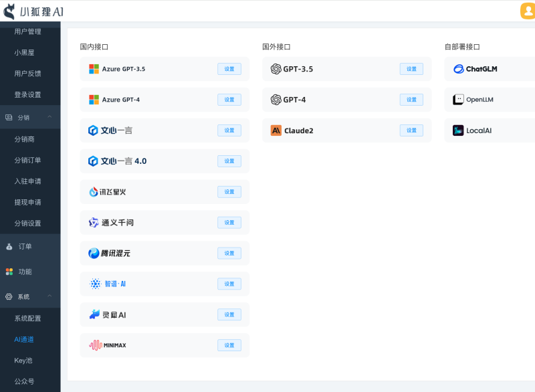Click the ChatGLM blue ring logo
Image resolution: width=535 pixels, height=392 pixels.
click(x=459, y=69)
